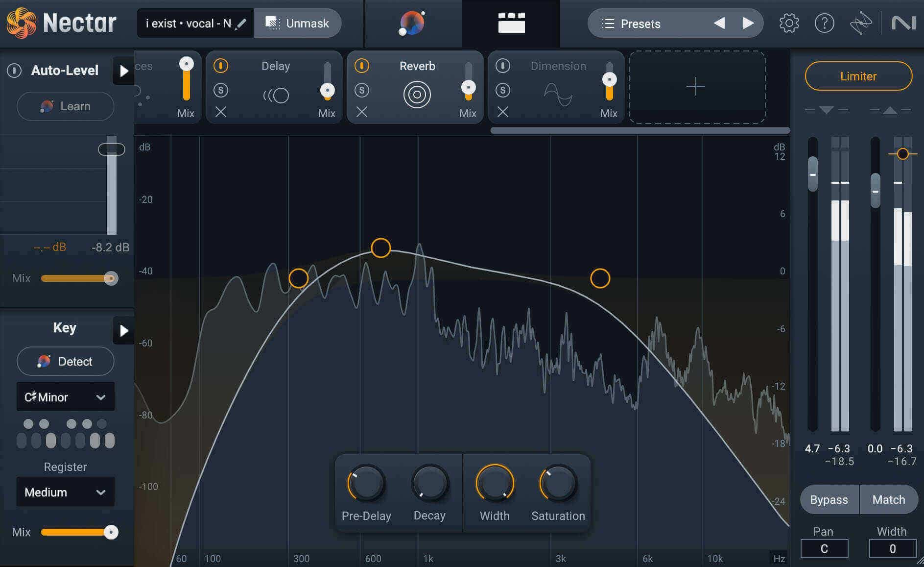The image size is (924, 567).
Task: Click the input gain fader handle
Action: click(813, 174)
